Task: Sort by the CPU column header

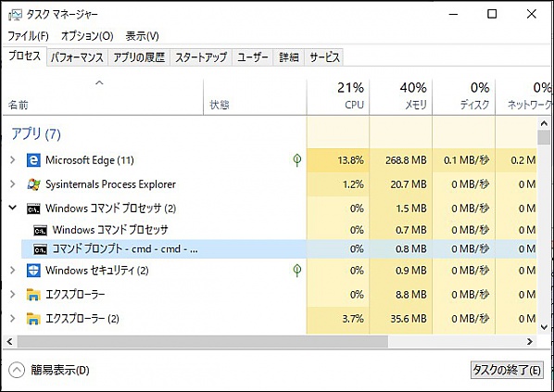Action: (338, 96)
